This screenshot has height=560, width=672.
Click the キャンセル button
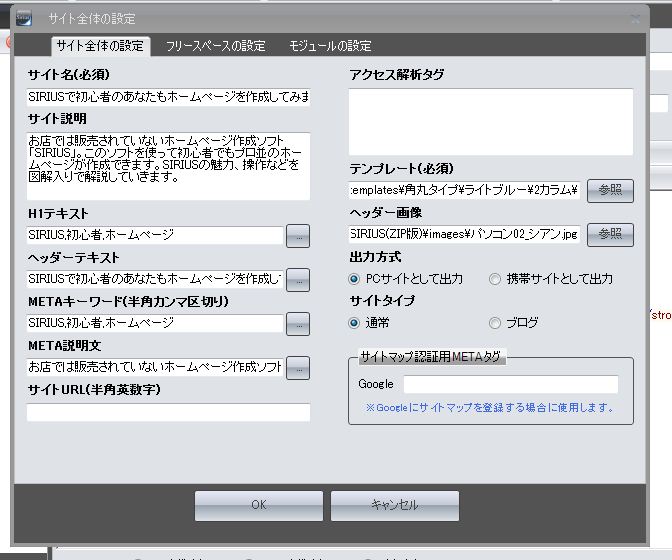395,506
